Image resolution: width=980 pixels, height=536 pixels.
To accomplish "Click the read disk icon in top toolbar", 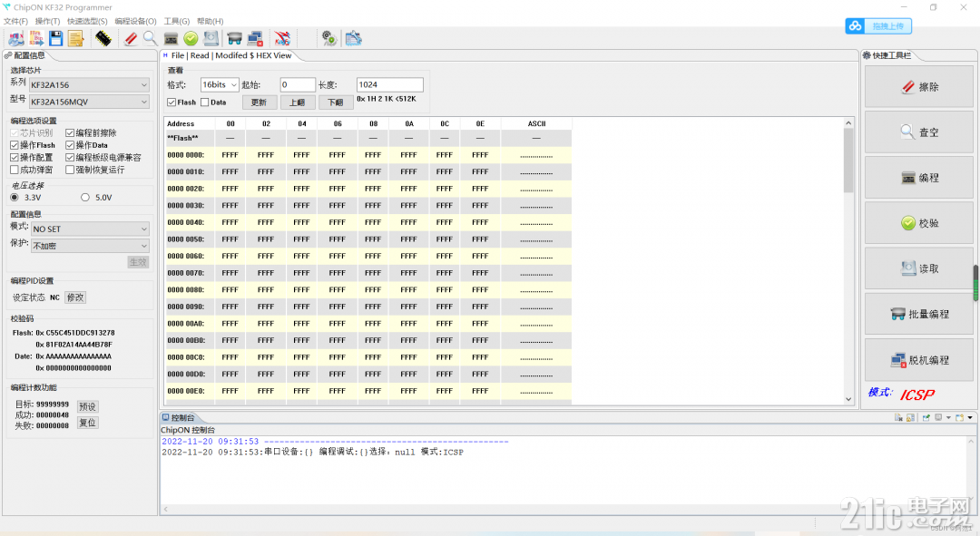I will pos(211,39).
